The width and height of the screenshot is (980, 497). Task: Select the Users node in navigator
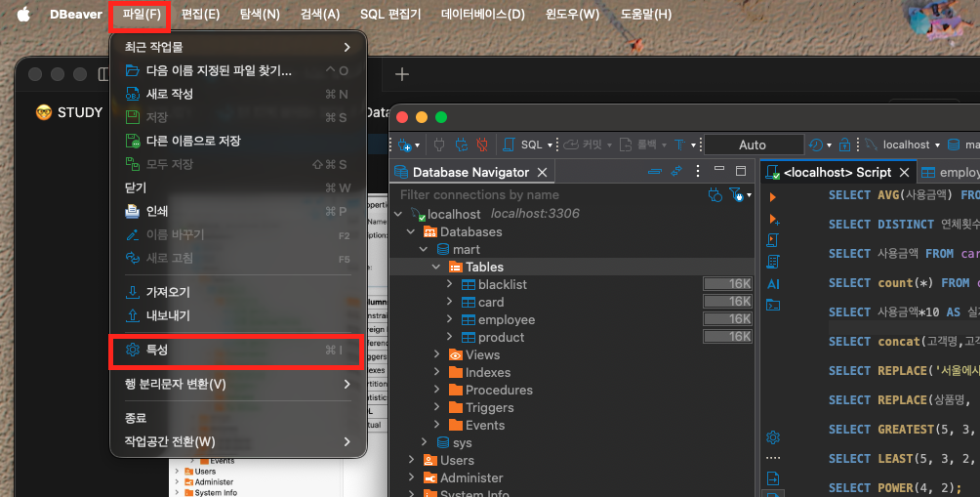pos(457,460)
